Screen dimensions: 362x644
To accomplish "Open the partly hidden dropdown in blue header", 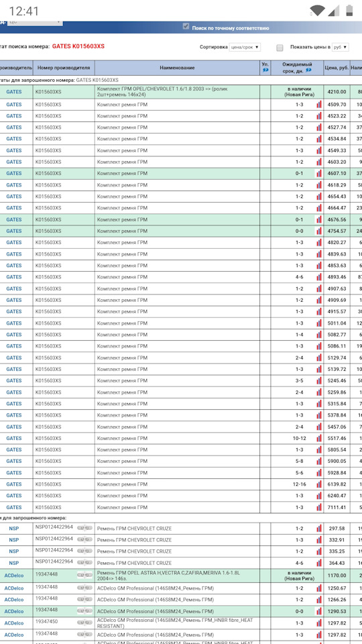I will point(36,22).
